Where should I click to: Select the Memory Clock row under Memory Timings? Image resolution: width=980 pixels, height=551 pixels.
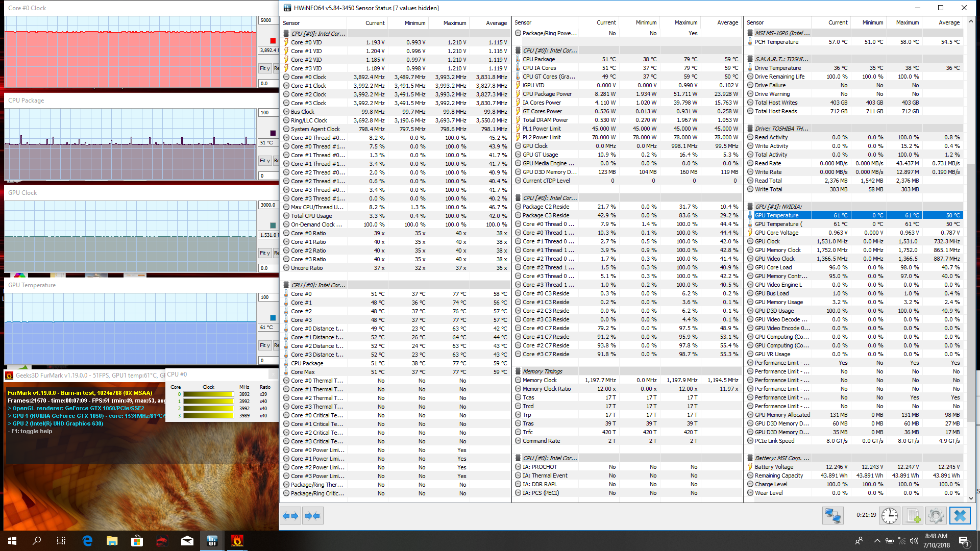pos(627,380)
